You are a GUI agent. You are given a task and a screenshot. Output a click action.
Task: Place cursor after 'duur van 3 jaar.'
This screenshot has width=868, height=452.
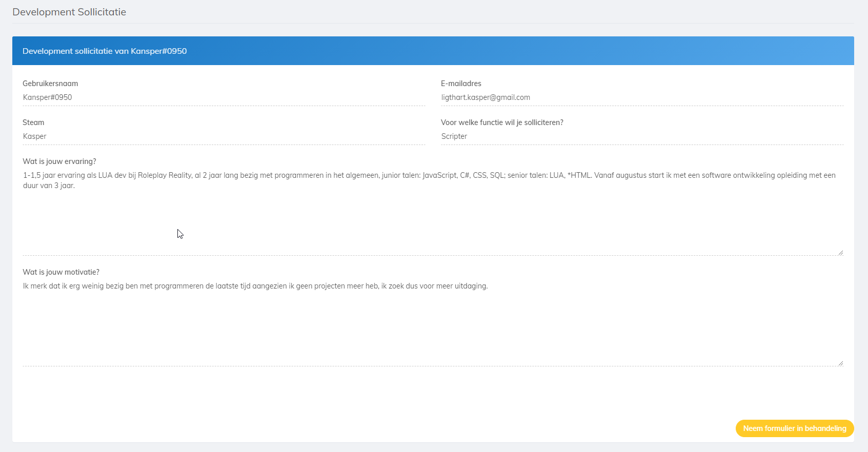click(x=76, y=186)
